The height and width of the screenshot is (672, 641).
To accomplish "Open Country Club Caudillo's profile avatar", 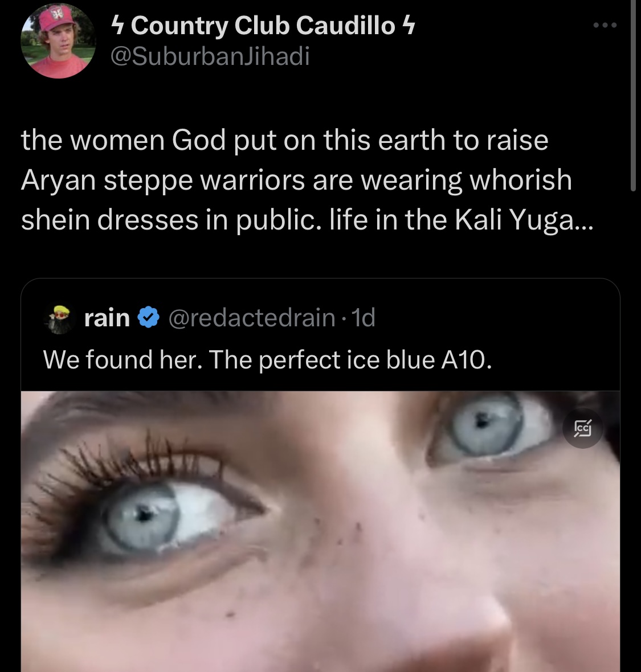I will [x=58, y=41].
